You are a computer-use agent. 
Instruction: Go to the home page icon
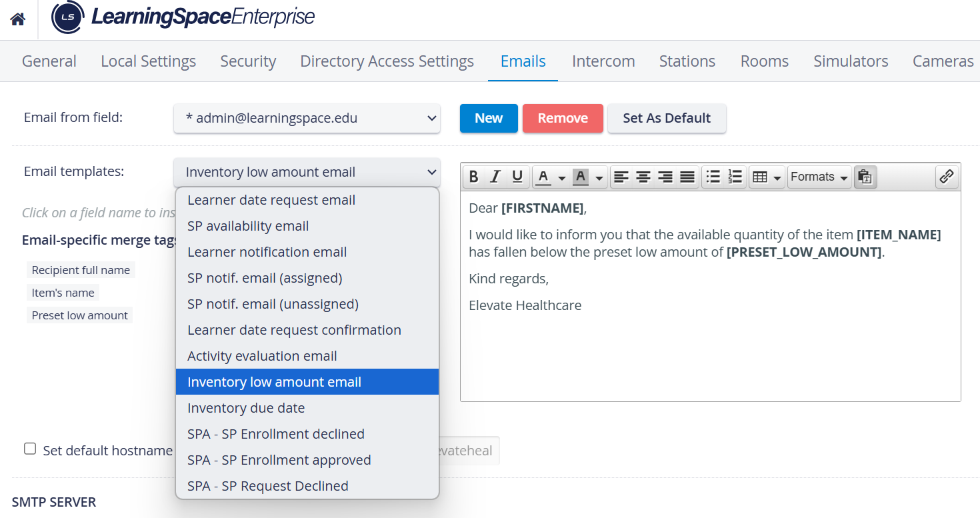point(18,19)
